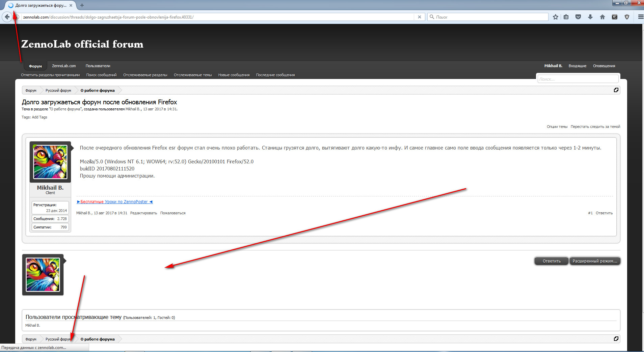Open Бесплатные Уроки по ZennoPoster signature link
Viewport: 644px width, 352px height.
[115, 202]
